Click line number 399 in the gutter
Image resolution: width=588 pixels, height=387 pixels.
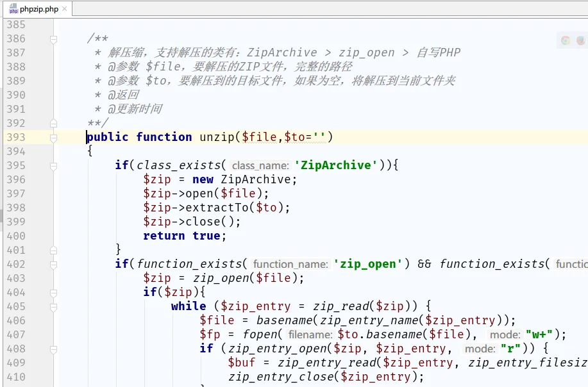click(15, 222)
